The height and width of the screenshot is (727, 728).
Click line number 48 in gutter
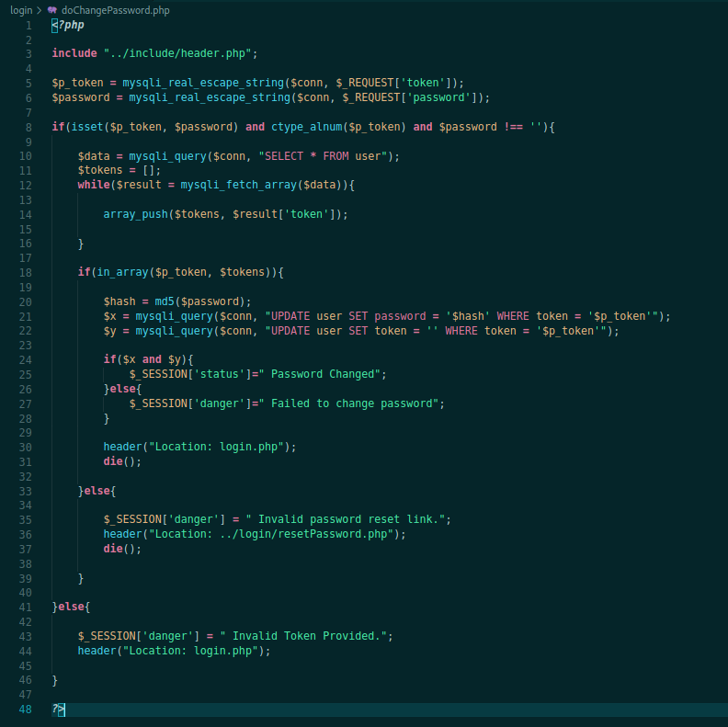click(x=26, y=710)
